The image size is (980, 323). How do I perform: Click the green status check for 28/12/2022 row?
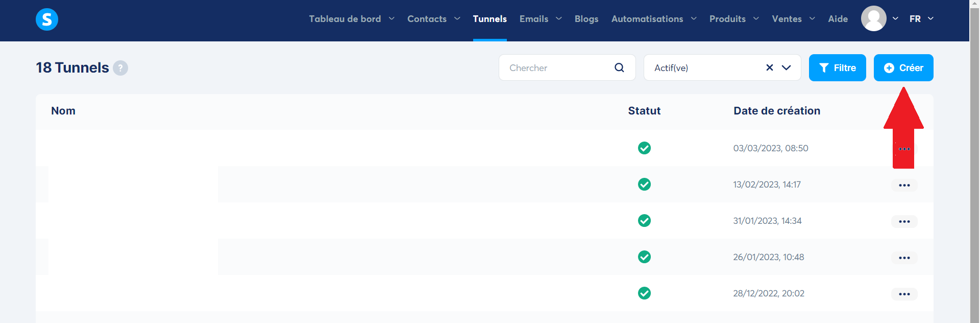tap(644, 293)
